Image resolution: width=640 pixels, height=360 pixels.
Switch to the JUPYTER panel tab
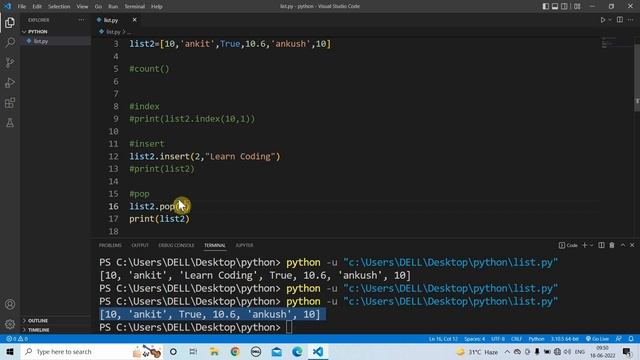click(x=244, y=245)
